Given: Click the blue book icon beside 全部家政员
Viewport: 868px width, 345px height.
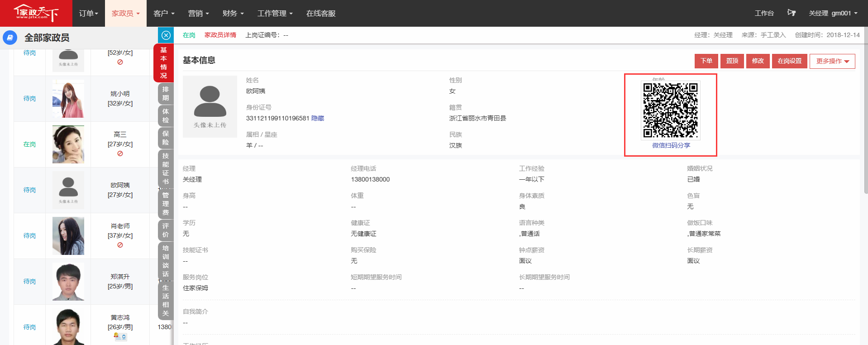Looking at the screenshot, I should [10, 38].
